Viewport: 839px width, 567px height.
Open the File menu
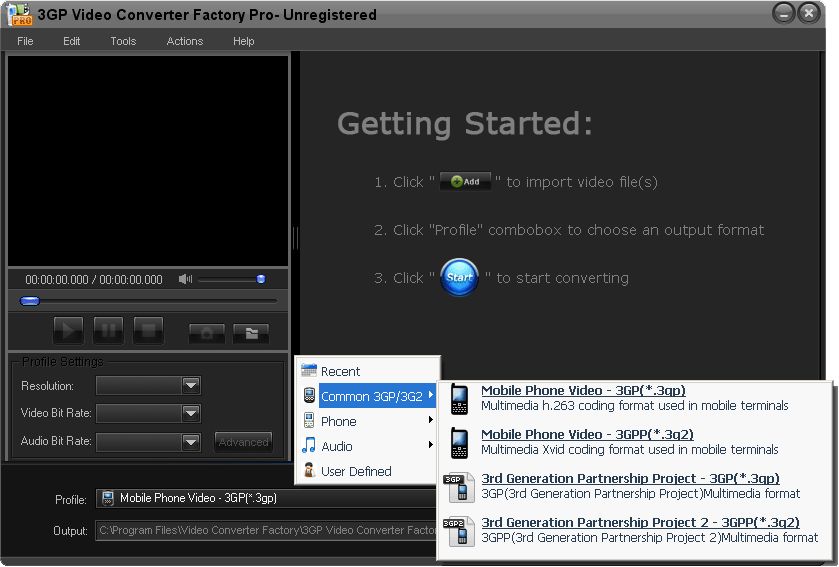25,41
